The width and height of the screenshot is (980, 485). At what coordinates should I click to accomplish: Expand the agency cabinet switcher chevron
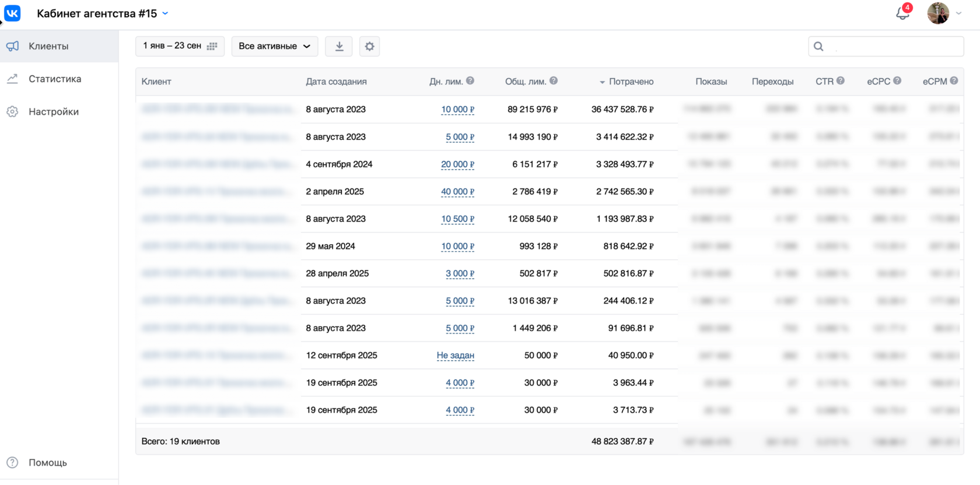click(x=165, y=13)
